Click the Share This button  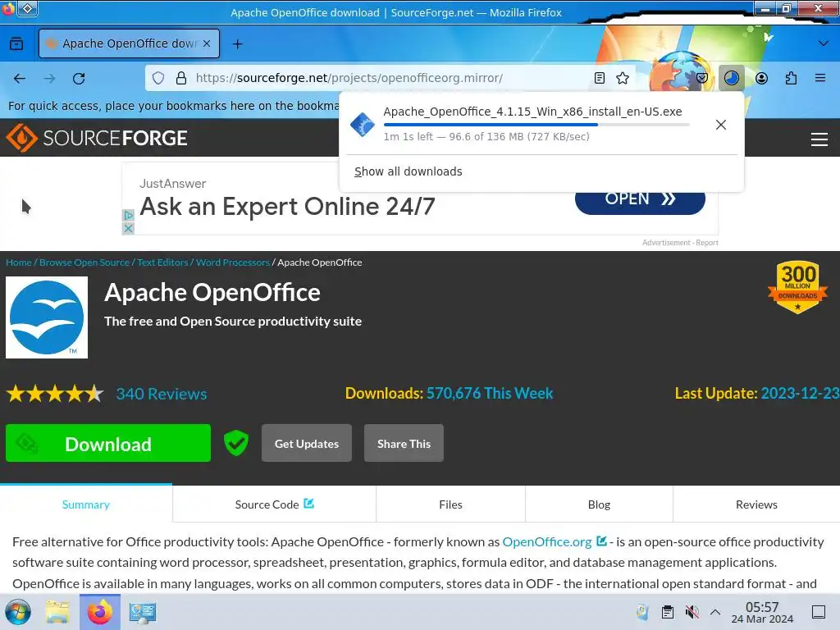coord(404,443)
